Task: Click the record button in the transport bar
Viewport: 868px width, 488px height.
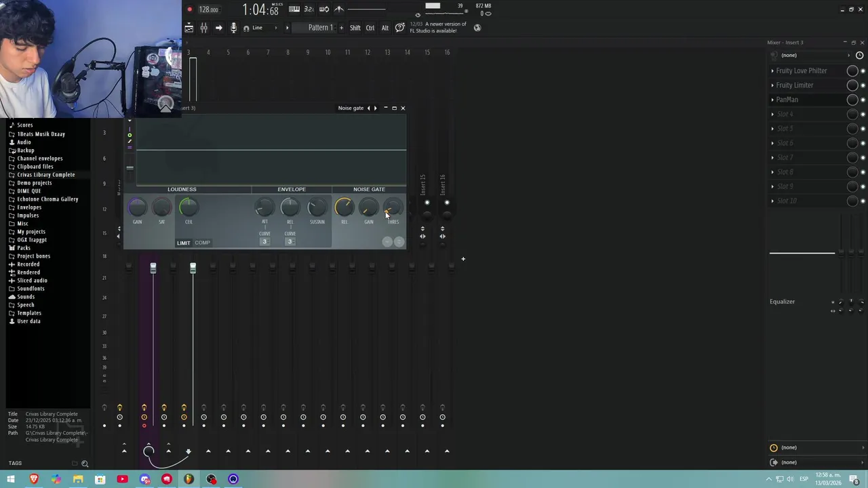Action: pos(189,9)
